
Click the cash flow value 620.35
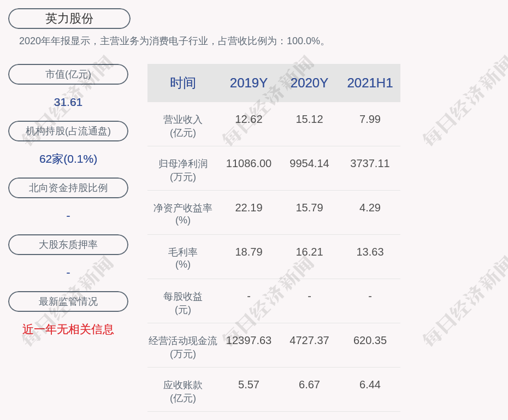click(x=370, y=340)
